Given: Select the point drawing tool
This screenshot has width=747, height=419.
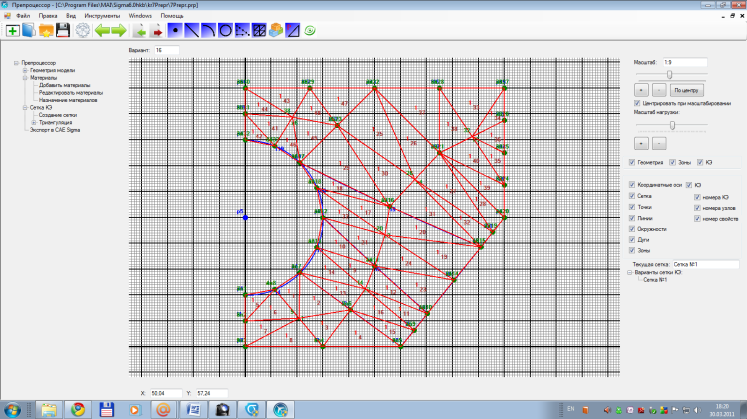Looking at the screenshot, I should tap(175, 30).
